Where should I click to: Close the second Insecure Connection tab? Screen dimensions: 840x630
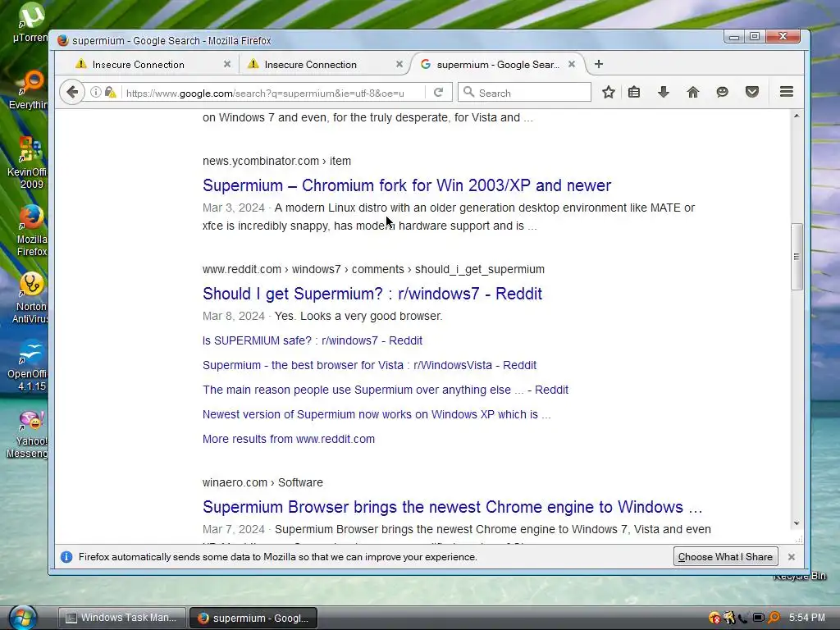coord(399,64)
